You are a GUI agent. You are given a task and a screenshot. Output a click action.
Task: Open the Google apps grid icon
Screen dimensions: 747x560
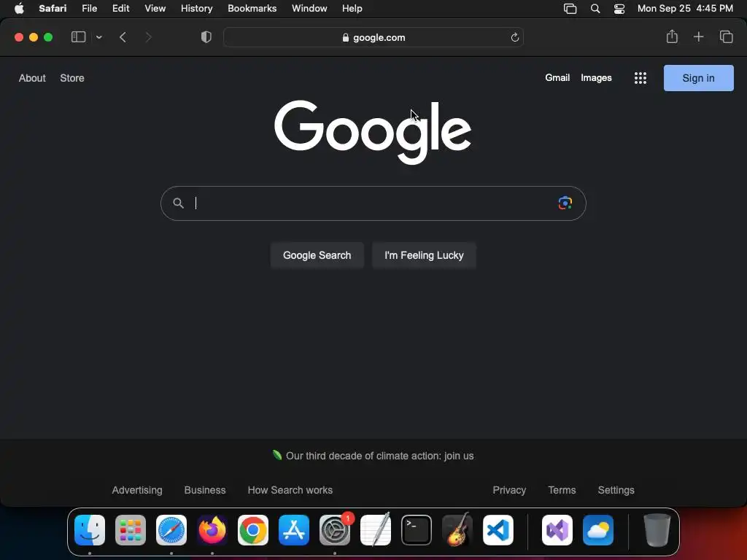(640, 78)
